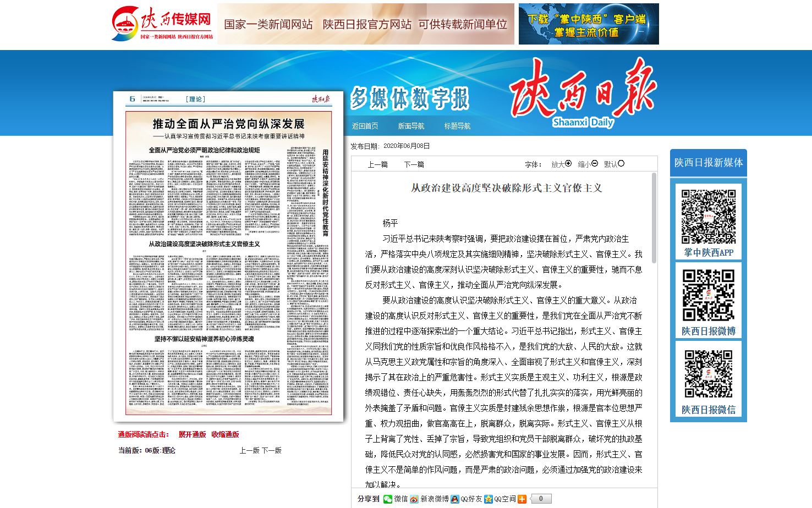Expand full page via 展开通版

(x=192, y=434)
